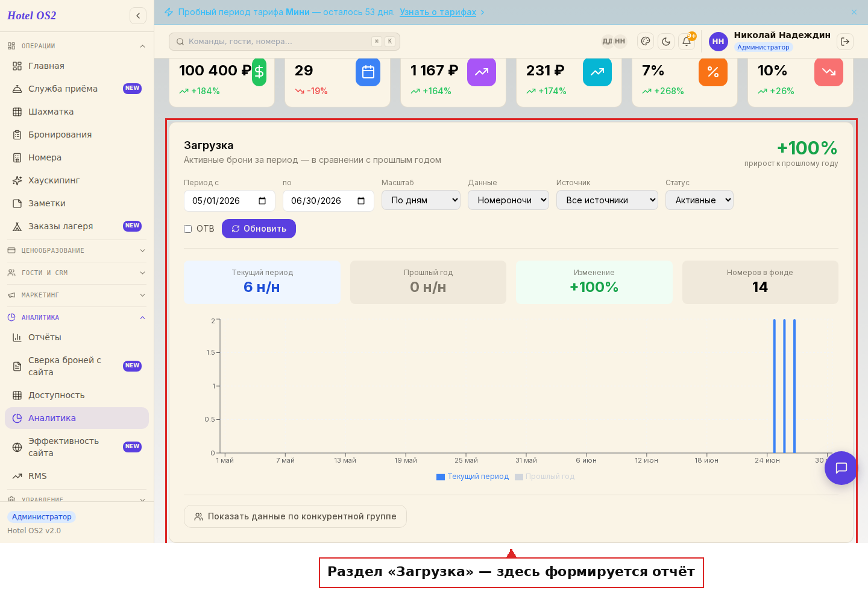Click the Номеров в фонде 14 card

pyautogui.click(x=760, y=282)
